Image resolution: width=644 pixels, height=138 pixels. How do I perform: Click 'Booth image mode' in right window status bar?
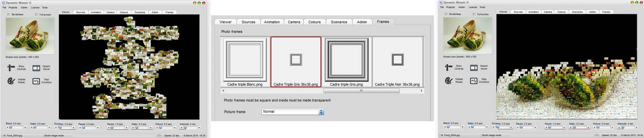[492, 135]
